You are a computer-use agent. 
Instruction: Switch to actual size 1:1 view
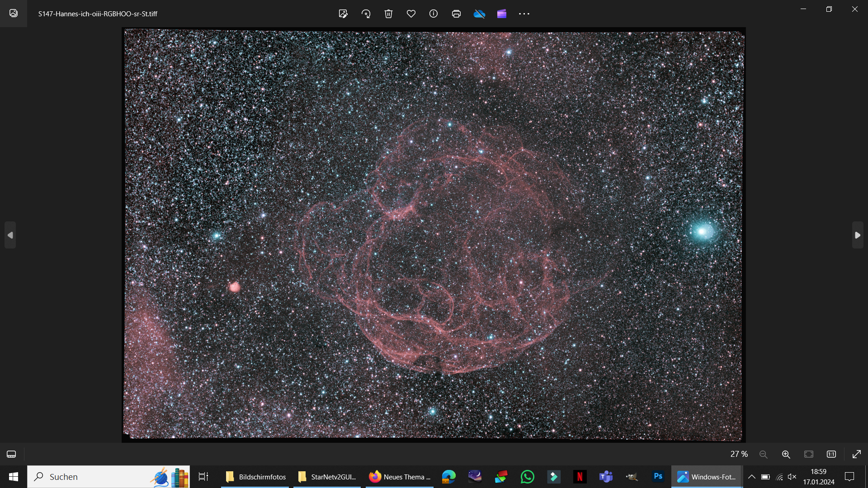pyautogui.click(x=831, y=454)
